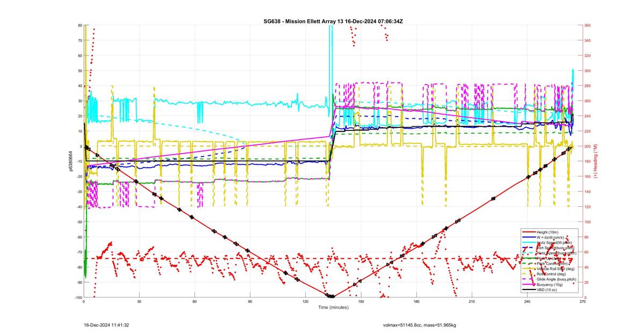This screenshot has height=334, width=644.
Task: Click the 'Pitch Control (mm)' legend entry
Action: tap(552, 264)
